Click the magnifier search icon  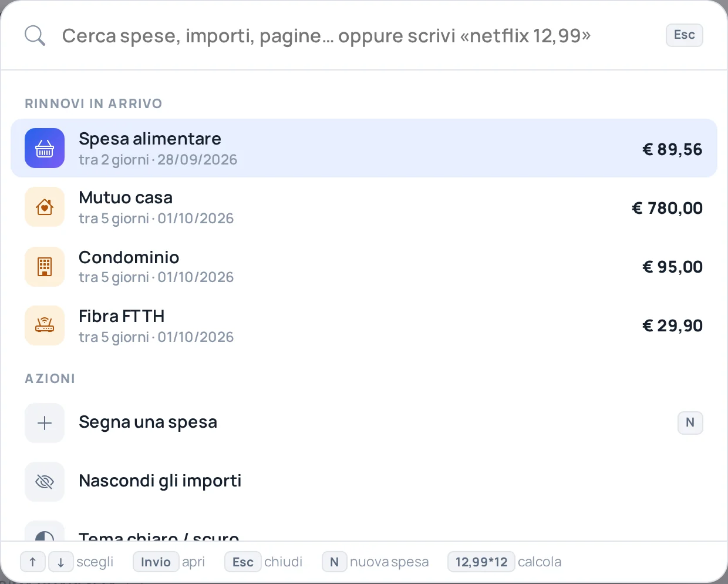coord(35,36)
